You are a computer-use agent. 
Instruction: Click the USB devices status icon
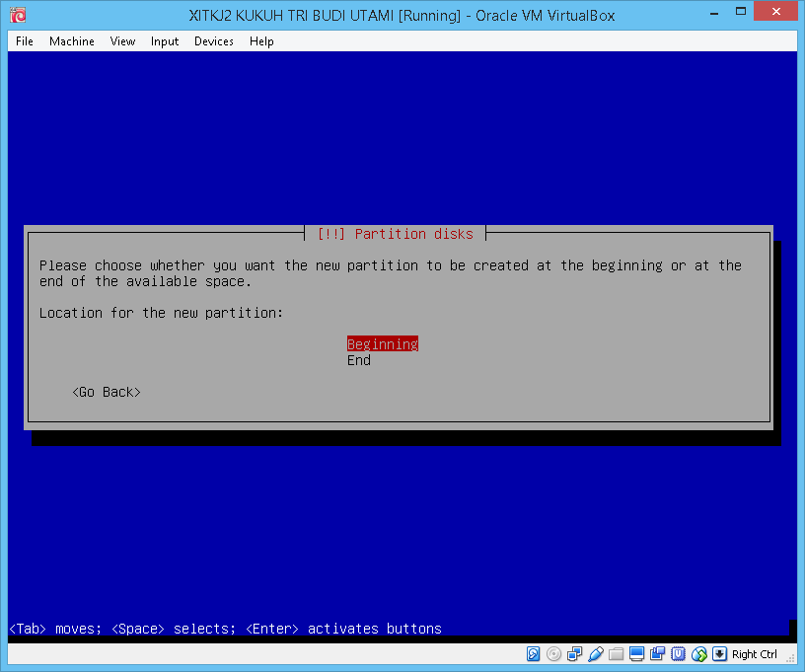(x=596, y=654)
